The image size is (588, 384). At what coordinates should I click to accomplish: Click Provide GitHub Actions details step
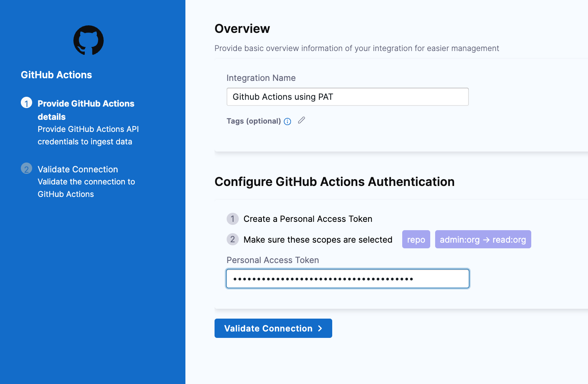click(x=86, y=110)
